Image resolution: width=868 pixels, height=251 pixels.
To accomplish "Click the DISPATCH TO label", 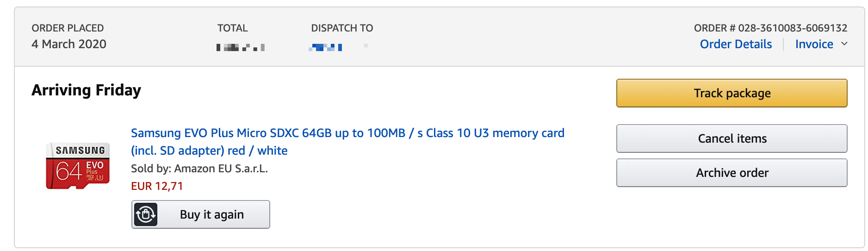I will click(342, 28).
